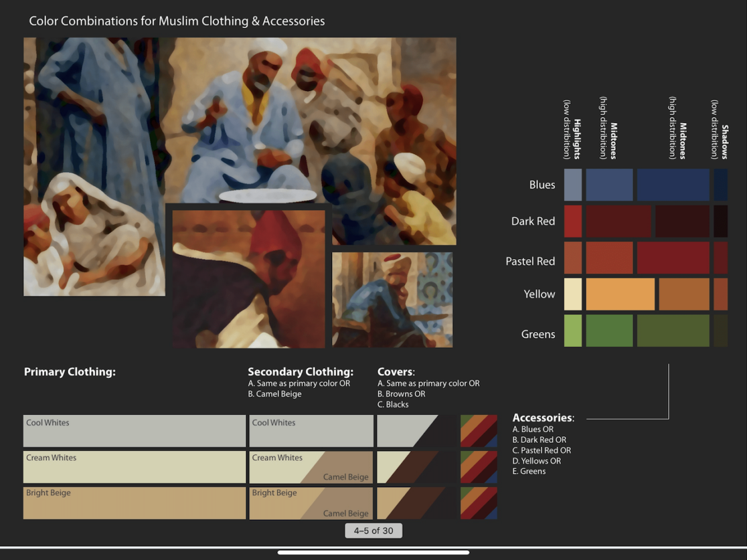The width and height of the screenshot is (747, 560).
Task: Tap the painting of the woman in the white veil
Action: [94, 234]
